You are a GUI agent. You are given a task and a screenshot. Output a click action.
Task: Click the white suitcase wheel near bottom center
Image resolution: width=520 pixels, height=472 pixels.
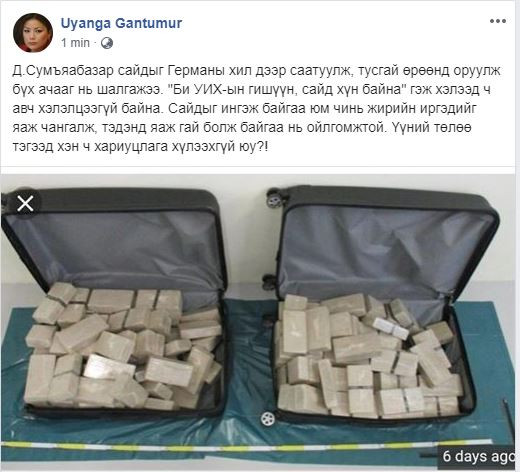point(267,418)
